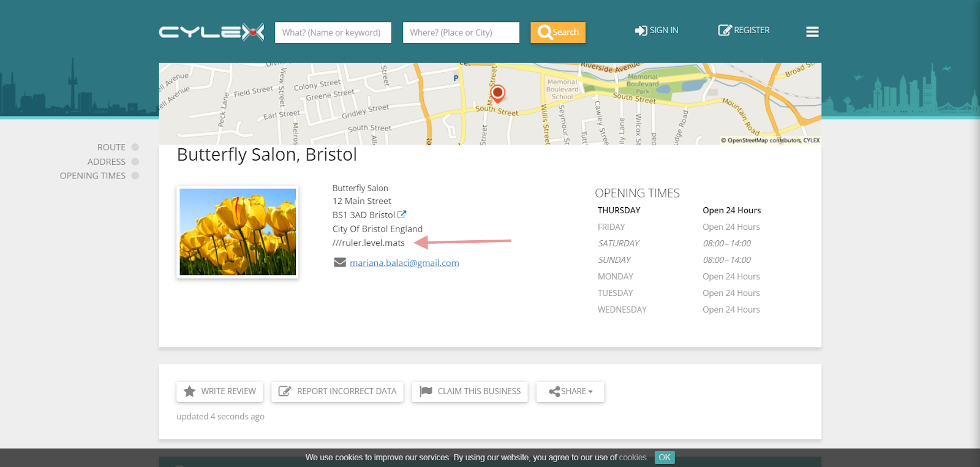Jump to Opening Times section
The width and height of the screenshot is (980, 467).
tap(92, 176)
